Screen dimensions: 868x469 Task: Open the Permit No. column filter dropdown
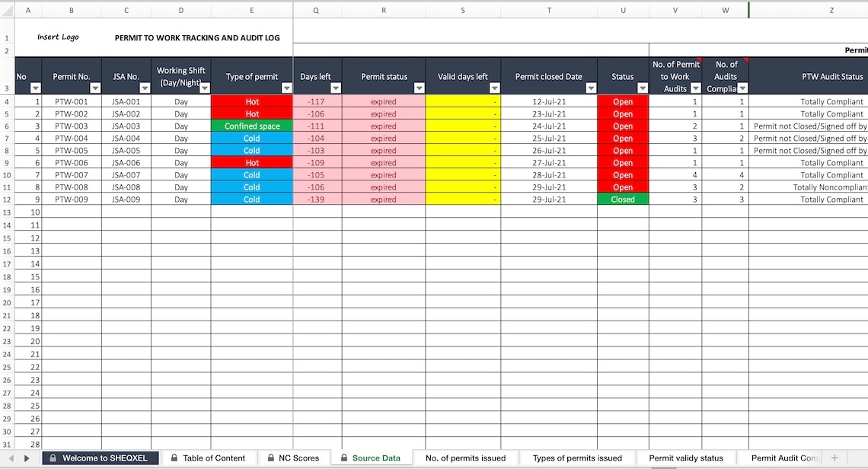[97, 88]
